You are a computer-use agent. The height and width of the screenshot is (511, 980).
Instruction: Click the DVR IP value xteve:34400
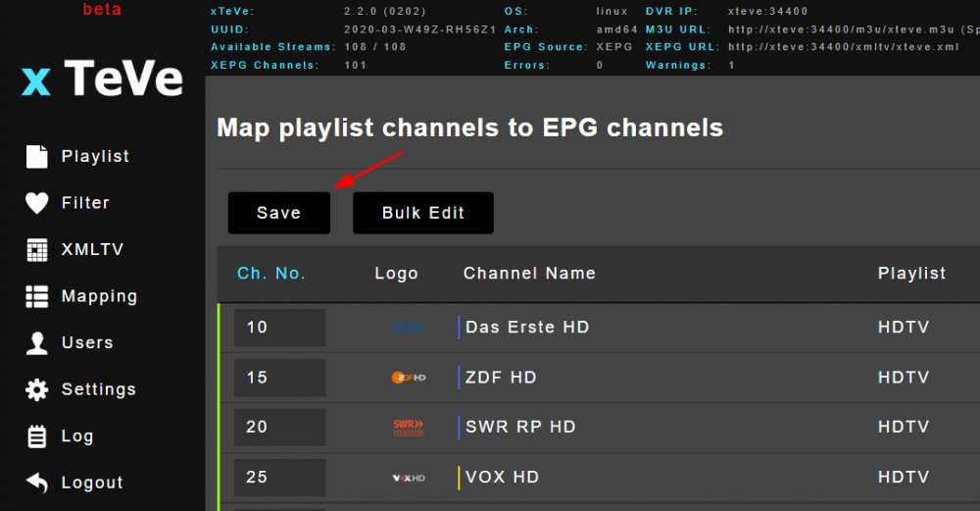click(x=767, y=11)
